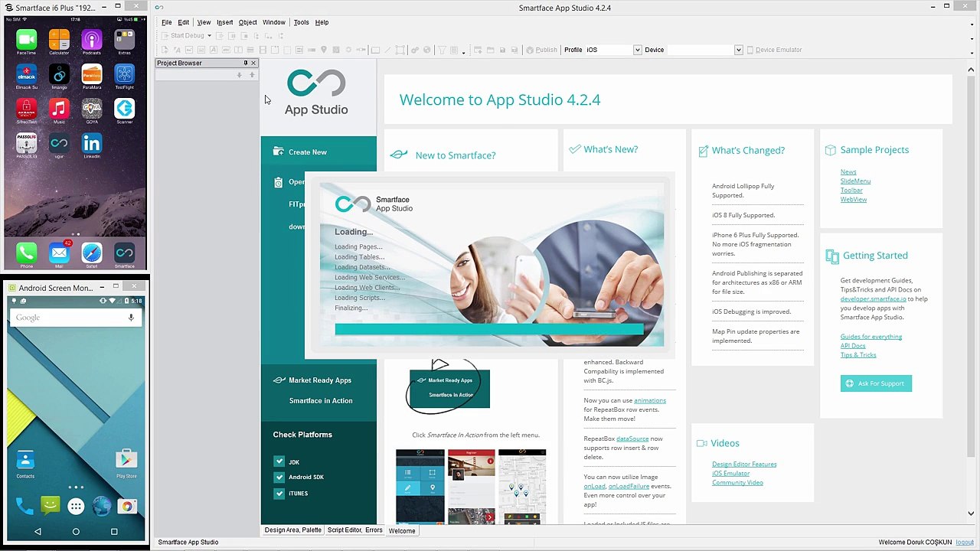Close the Project Browser panel

[253, 63]
